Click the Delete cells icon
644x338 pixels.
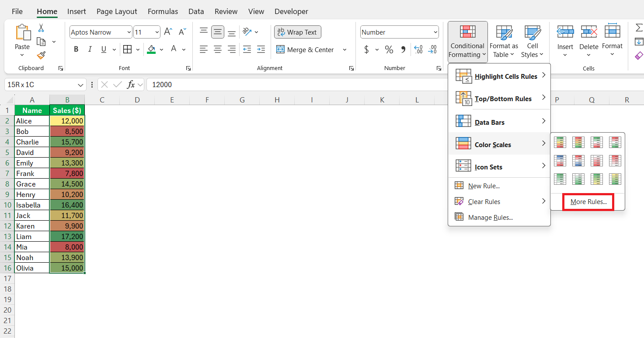pos(589,32)
